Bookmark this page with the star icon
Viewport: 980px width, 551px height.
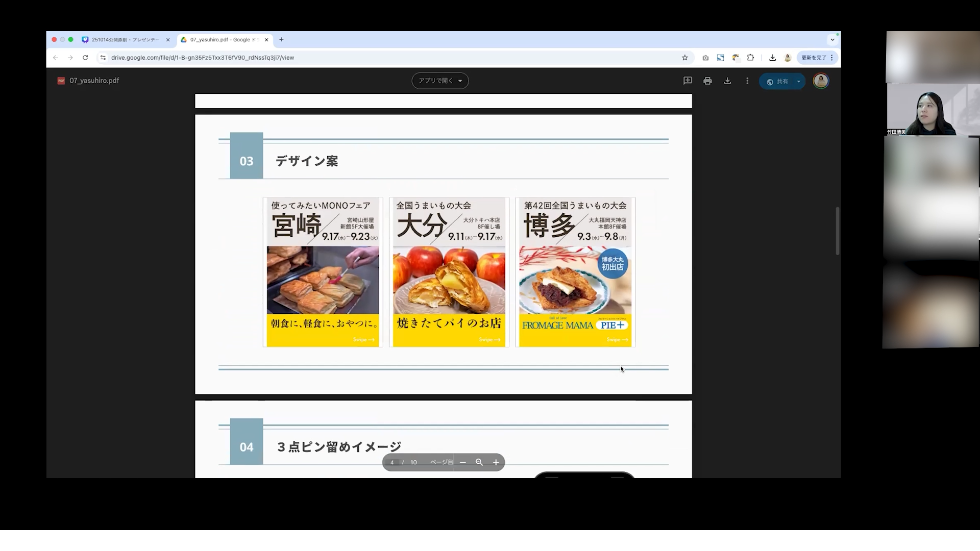[x=685, y=58]
